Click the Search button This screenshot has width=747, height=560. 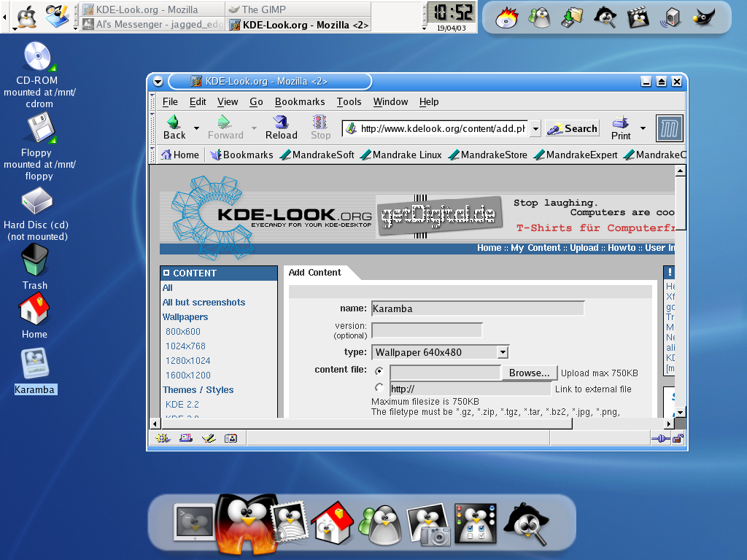pyautogui.click(x=572, y=128)
